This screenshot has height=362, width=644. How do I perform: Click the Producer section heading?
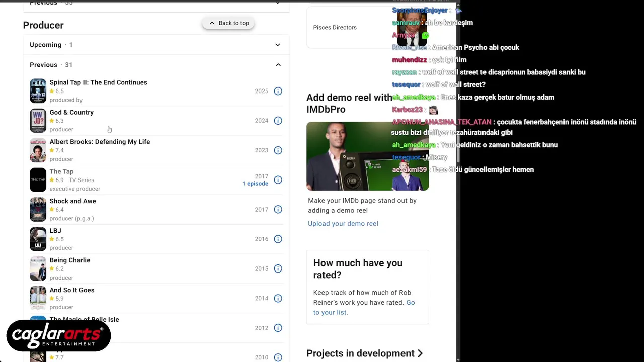(x=43, y=25)
